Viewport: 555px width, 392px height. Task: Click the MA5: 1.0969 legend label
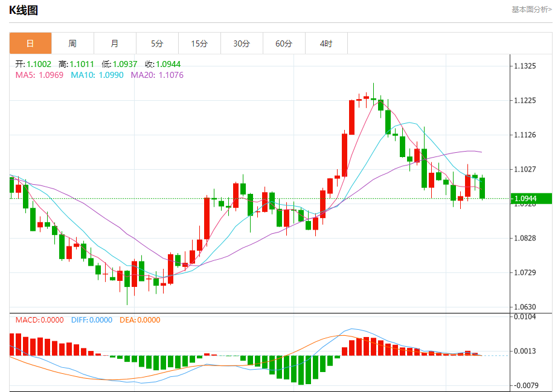coord(39,75)
